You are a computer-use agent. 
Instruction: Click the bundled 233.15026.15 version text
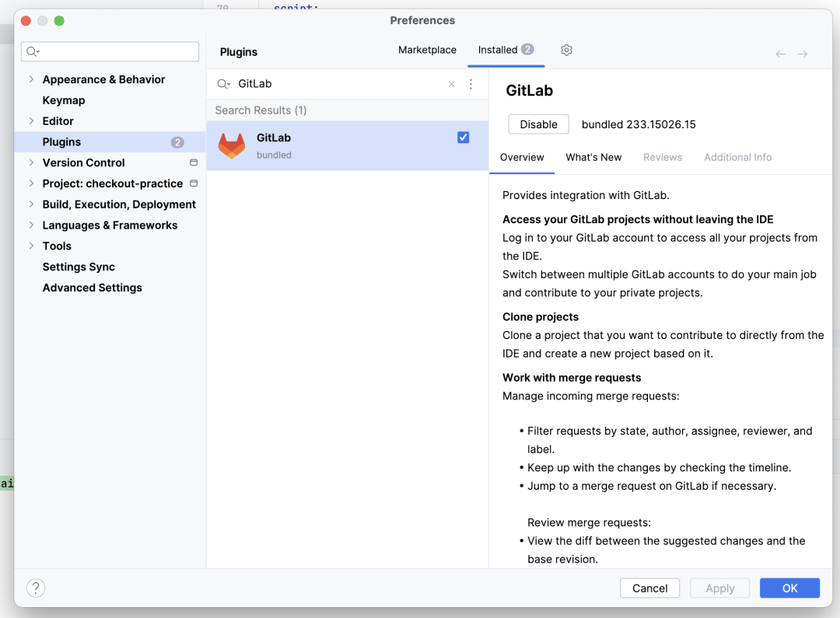coord(639,124)
